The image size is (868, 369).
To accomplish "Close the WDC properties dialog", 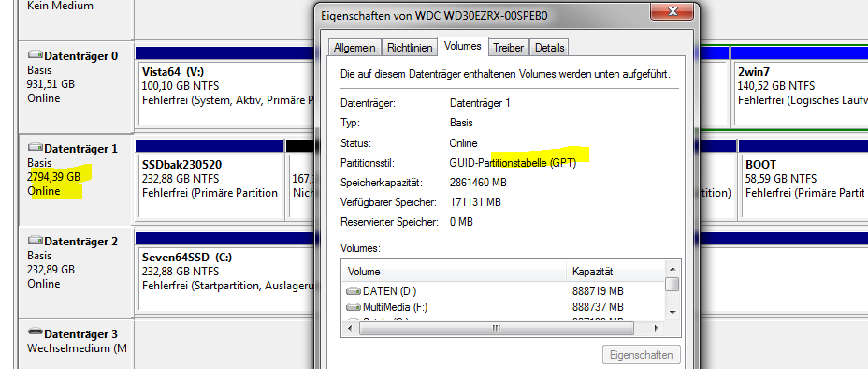I will pyautogui.click(x=672, y=11).
